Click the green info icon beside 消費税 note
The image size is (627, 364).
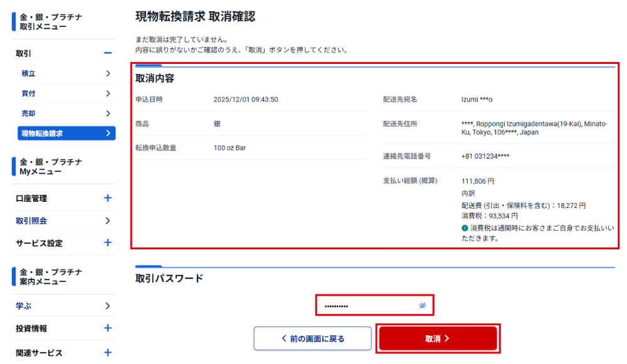click(465, 228)
